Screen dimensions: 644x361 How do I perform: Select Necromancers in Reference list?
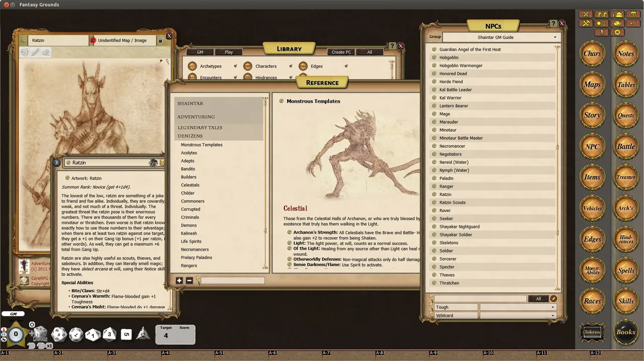pyautogui.click(x=195, y=249)
